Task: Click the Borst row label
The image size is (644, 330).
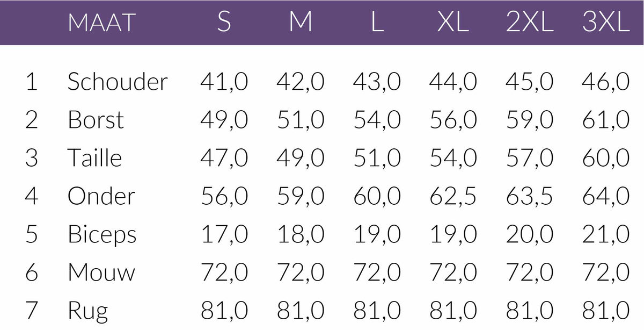Action: [x=96, y=120]
